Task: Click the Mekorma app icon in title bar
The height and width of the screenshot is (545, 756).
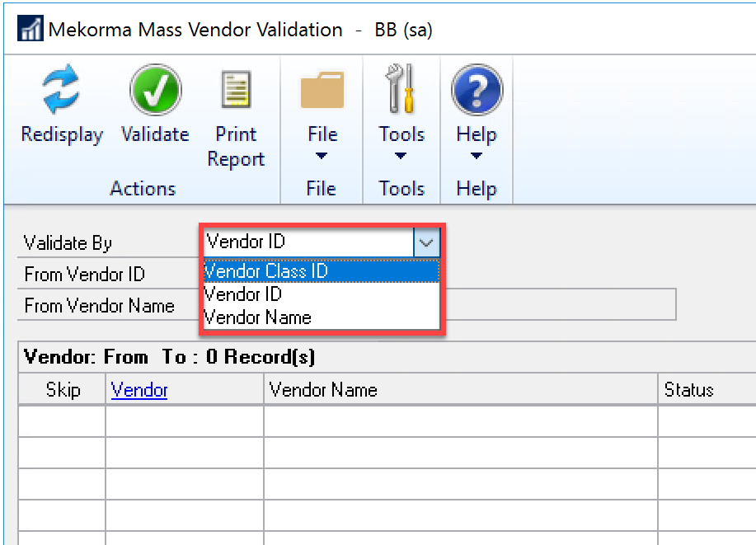Action: click(x=31, y=29)
